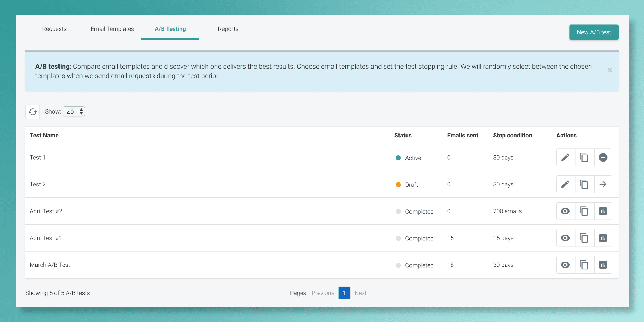View April Test #1 details eye icon
This screenshot has height=322, width=644.
click(565, 238)
